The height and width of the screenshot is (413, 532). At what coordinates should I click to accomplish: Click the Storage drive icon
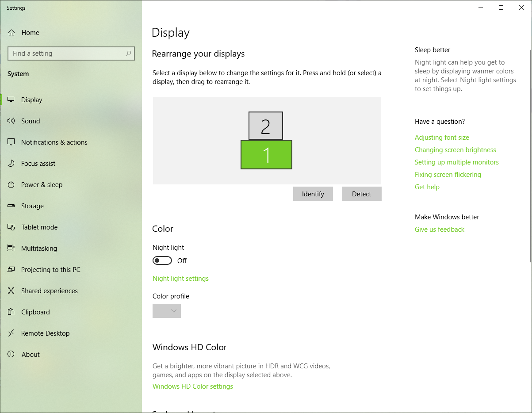[11, 206]
